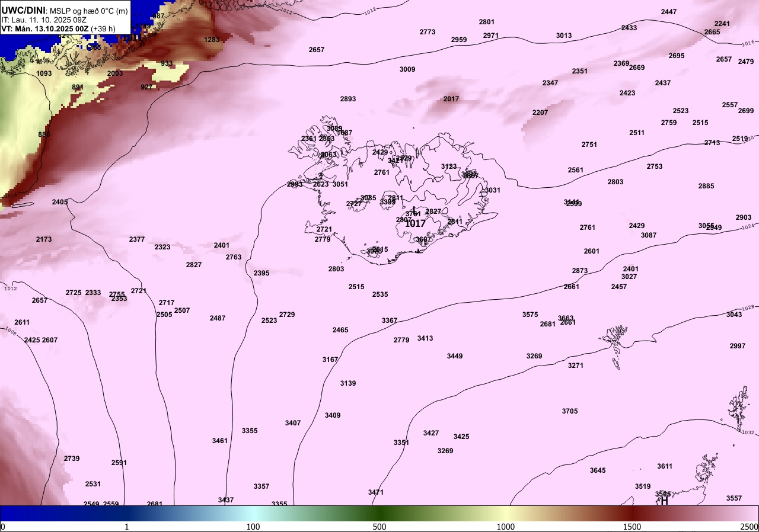Click the height value 3461
This screenshot has width=759, height=532.
pyautogui.click(x=220, y=441)
